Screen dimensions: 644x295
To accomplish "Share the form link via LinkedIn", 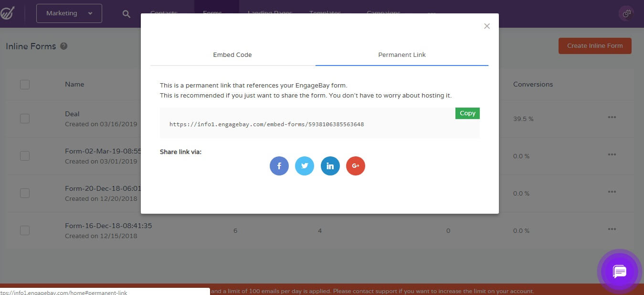I will click(x=330, y=165).
